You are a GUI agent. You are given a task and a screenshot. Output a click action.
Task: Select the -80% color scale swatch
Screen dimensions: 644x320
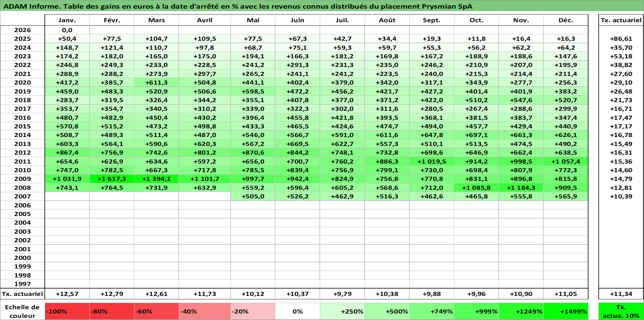[x=112, y=311]
